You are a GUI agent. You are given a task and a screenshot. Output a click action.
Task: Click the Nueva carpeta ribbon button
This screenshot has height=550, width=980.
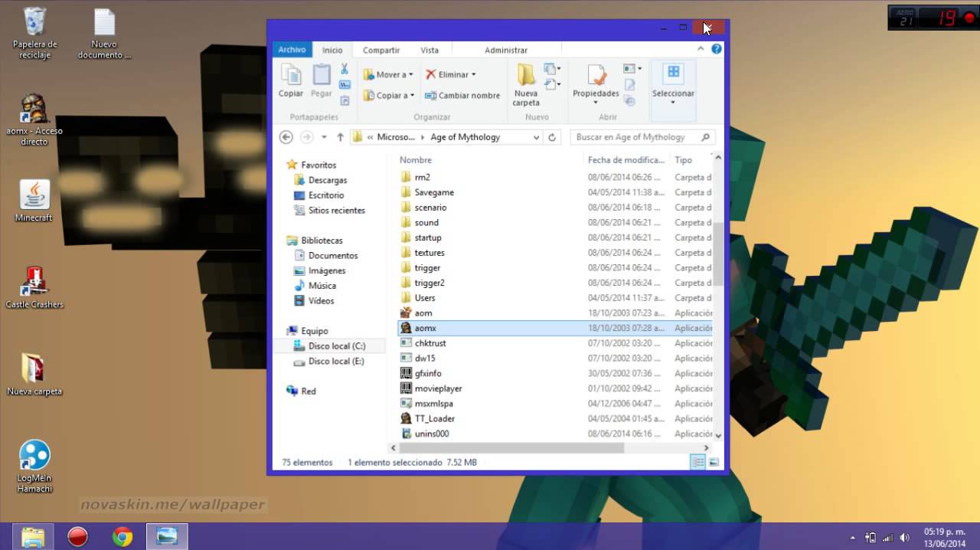click(x=526, y=85)
